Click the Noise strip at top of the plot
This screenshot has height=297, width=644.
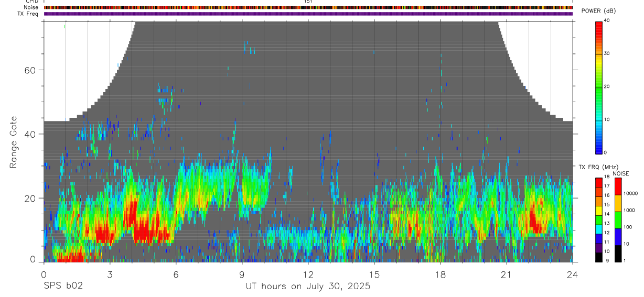[308, 8]
